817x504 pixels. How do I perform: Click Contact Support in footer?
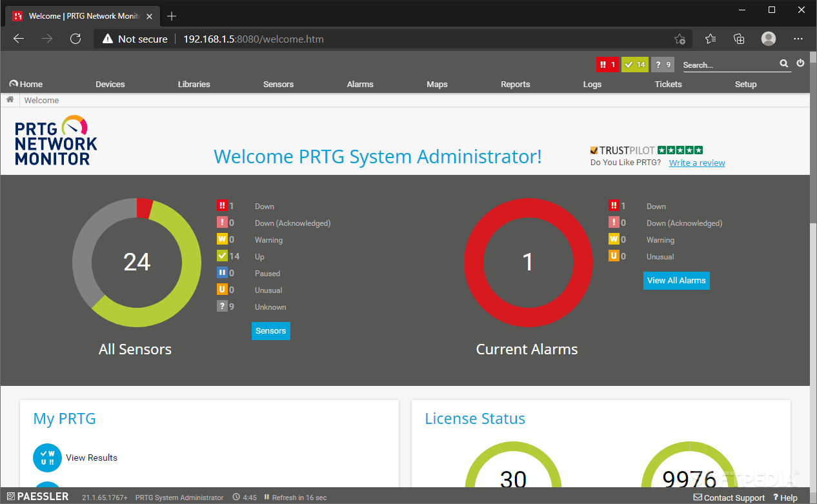pyautogui.click(x=729, y=498)
